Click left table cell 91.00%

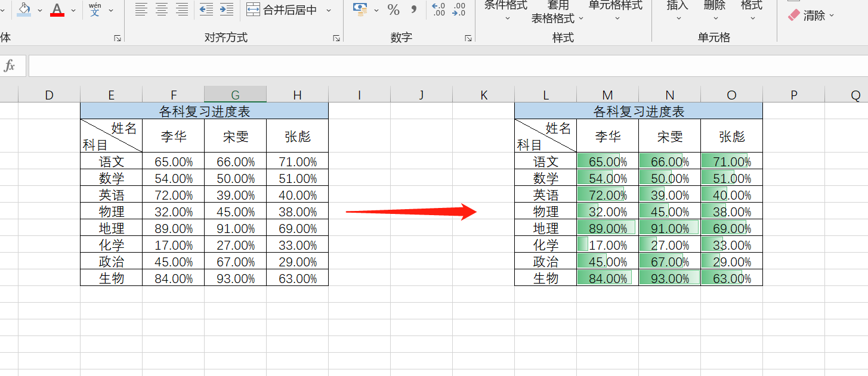pos(236,228)
